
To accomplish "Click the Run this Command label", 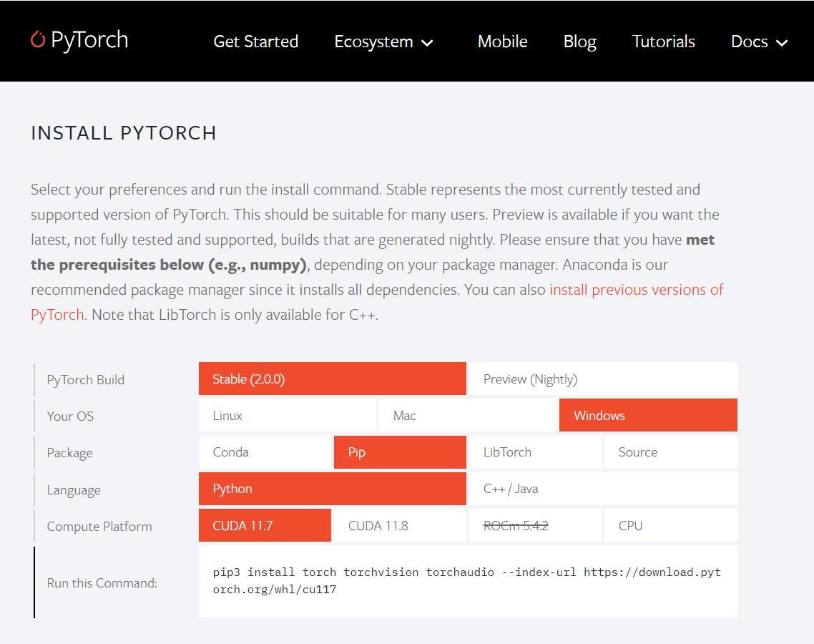I will (102, 582).
